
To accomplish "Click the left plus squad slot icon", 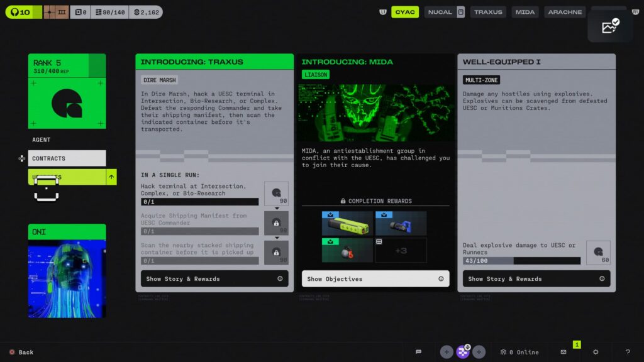I will click(x=447, y=352).
